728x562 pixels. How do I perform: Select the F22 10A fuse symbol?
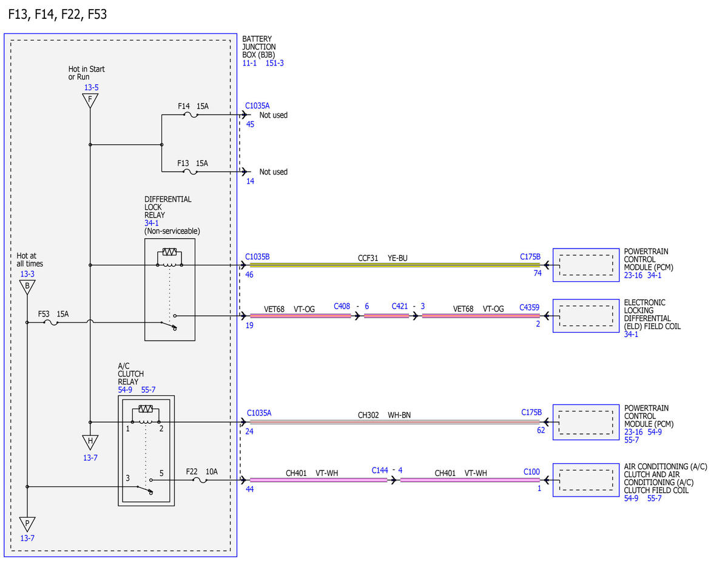200,480
